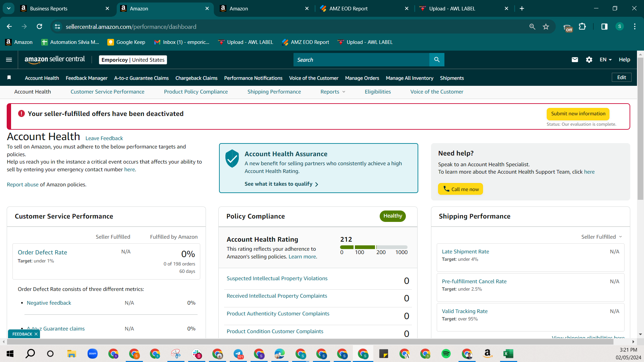The height and width of the screenshot is (362, 644).
Task: Open the Leave Feedback link
Action: point(104,138)
